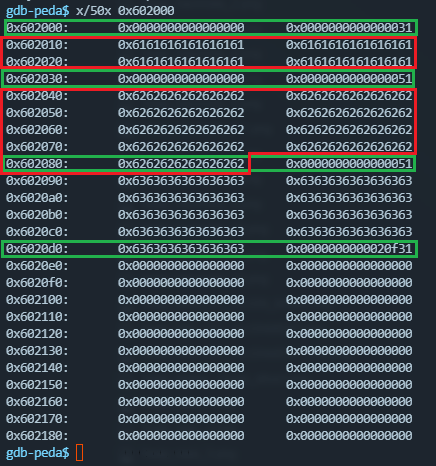
Task: Click address label 0x602100:
Action: point(37,300)
